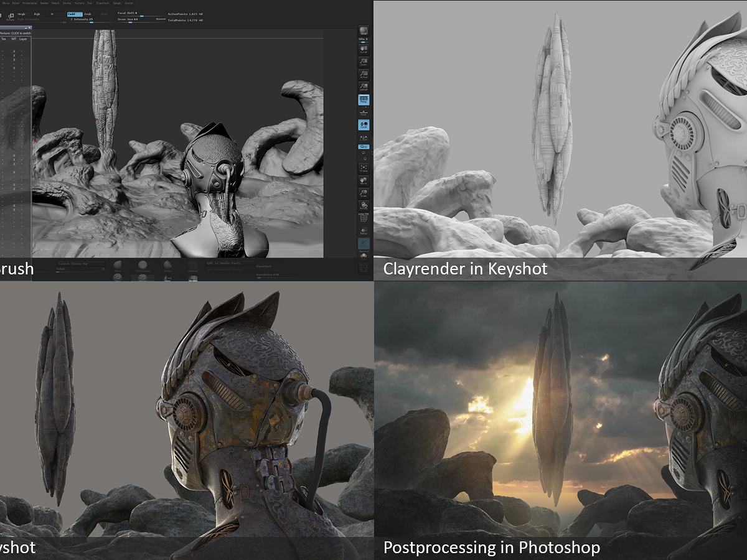Open the Zplugin menu
This screenshot has width=747, height=560.
click(117, 3)
